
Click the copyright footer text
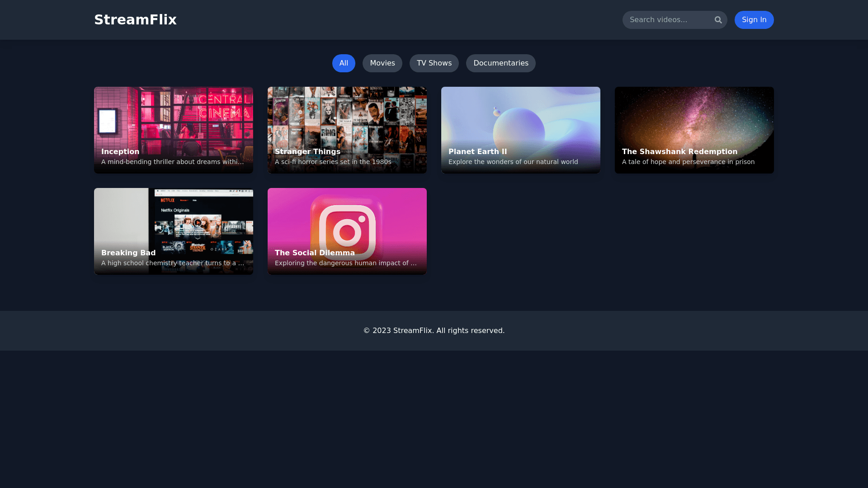click(x=434, y=330)
